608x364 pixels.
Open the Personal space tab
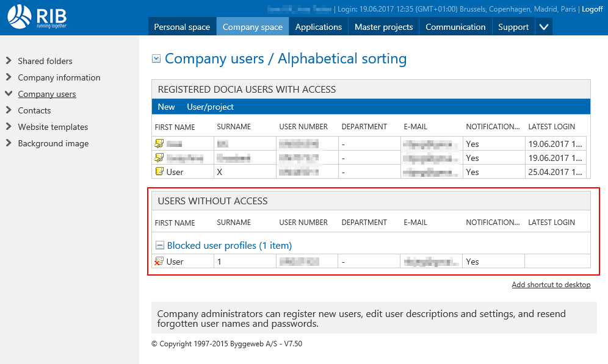pyautogui.click(x=181, y=27)
